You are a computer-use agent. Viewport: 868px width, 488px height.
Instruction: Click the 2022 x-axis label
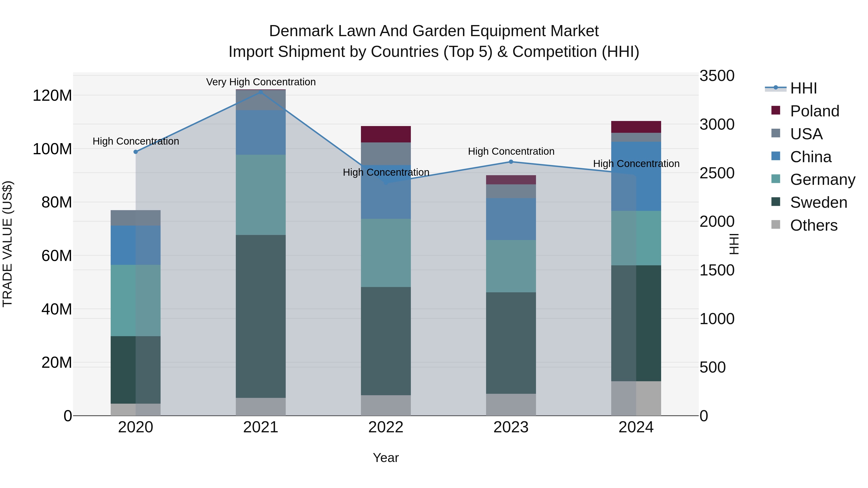386,427
